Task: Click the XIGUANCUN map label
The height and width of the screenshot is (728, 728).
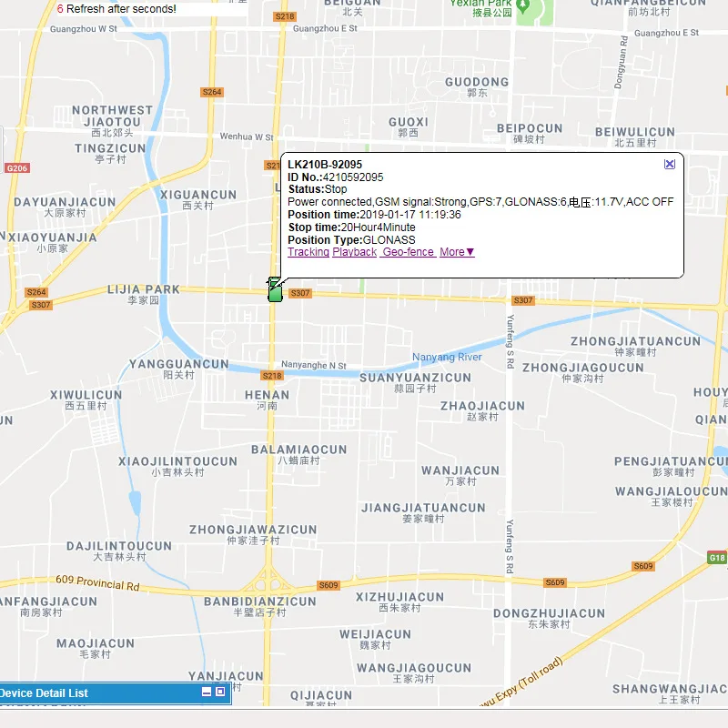Action: pyautogui.click(x=198, y=195)
